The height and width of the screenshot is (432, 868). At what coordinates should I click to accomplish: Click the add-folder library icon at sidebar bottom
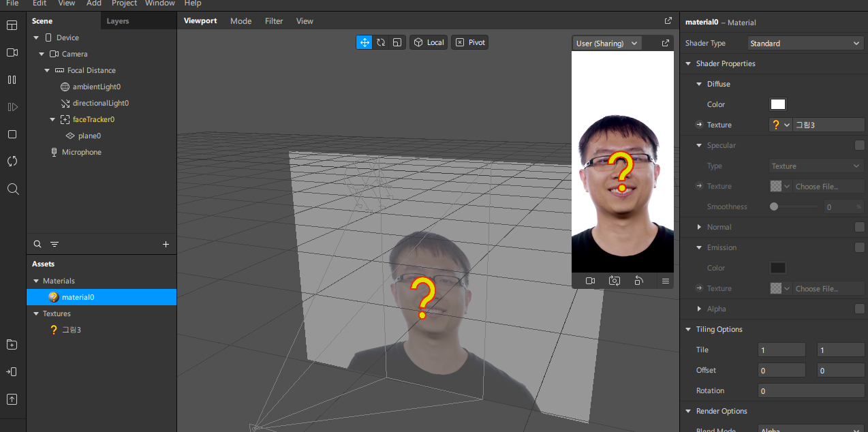(x=12, y=345)
